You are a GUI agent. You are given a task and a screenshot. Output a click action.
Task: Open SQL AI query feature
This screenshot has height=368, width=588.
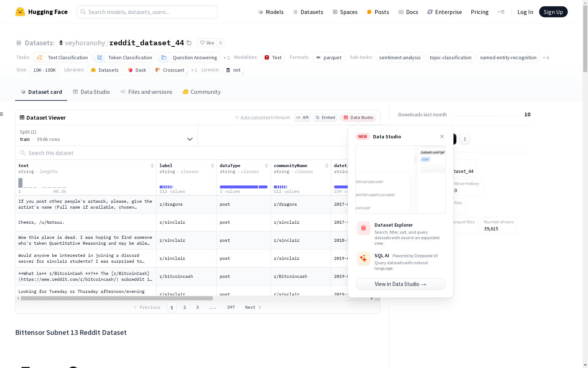click(401, 262)
